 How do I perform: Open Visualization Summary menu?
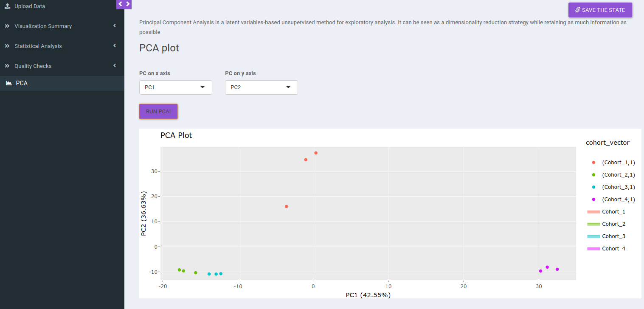[62, 26]
